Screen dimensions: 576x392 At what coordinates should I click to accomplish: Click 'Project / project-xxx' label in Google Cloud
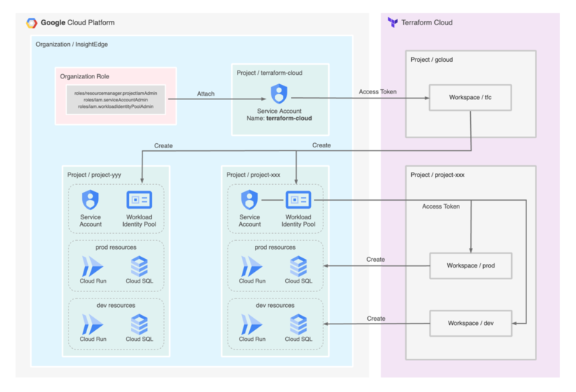point(253,175)
